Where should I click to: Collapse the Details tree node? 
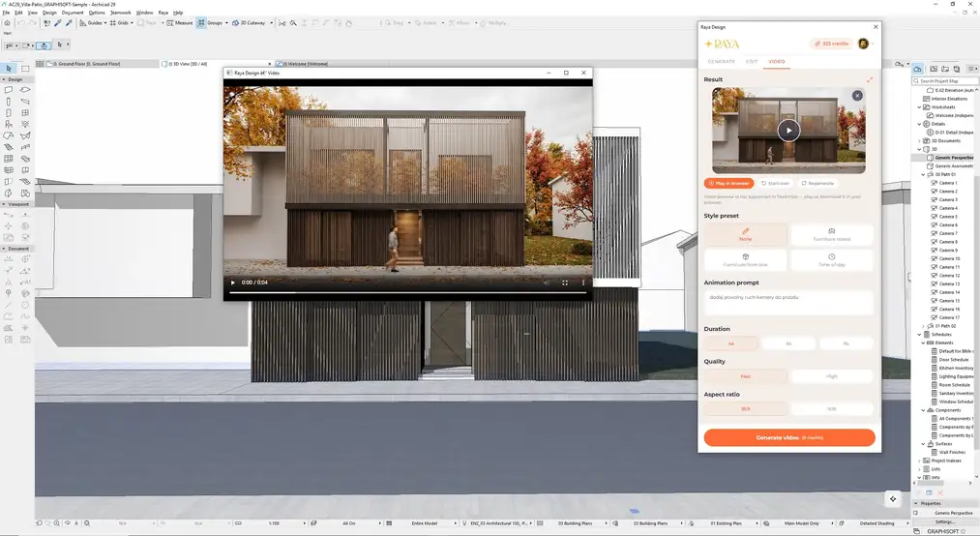919,124
